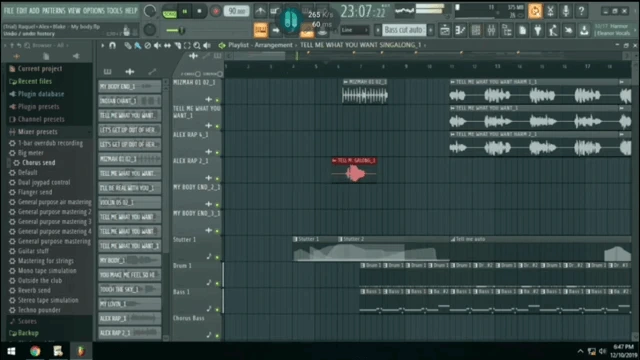Click the scissors audio editor icon
The image size is (640, 360).
(550, 11)
